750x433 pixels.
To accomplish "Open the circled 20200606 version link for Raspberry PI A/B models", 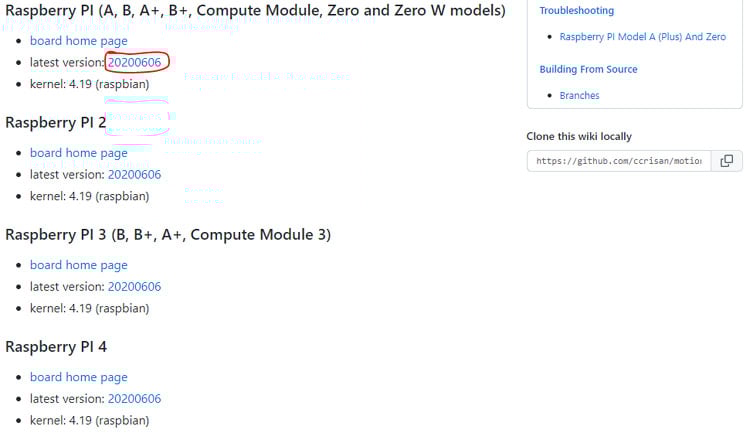I will pyautogui.click(x=134, y=62).
